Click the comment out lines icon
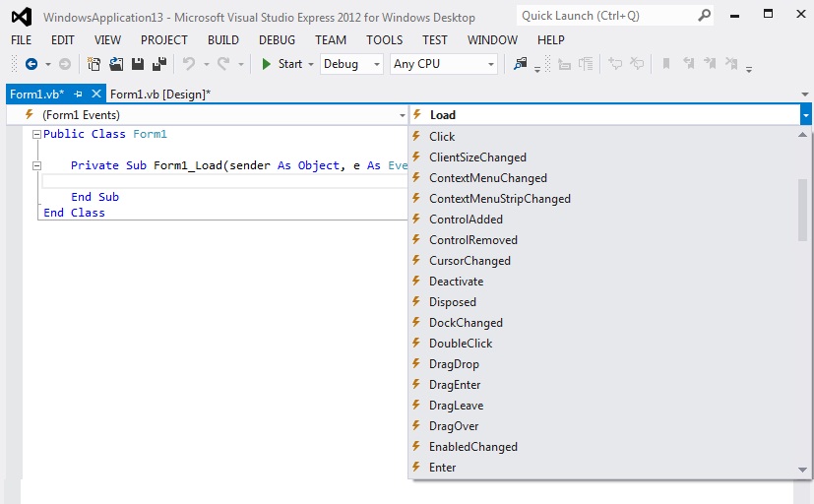 click(615, 64)
